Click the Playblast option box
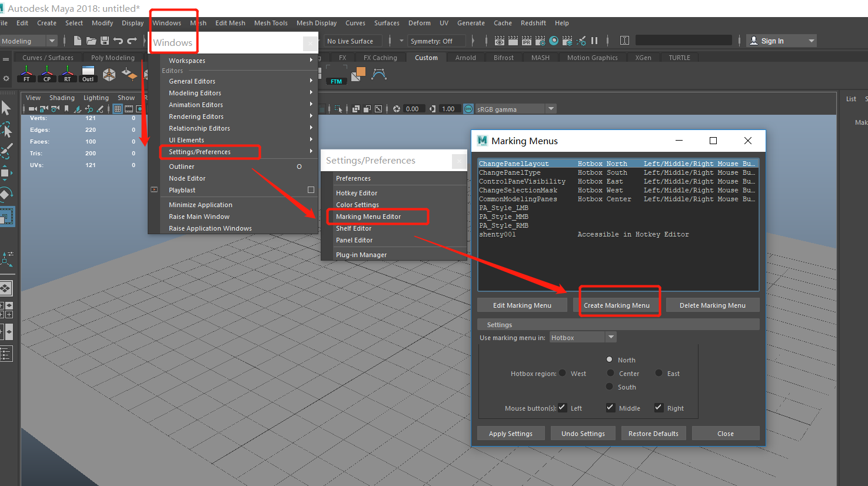 pos(311,190)
